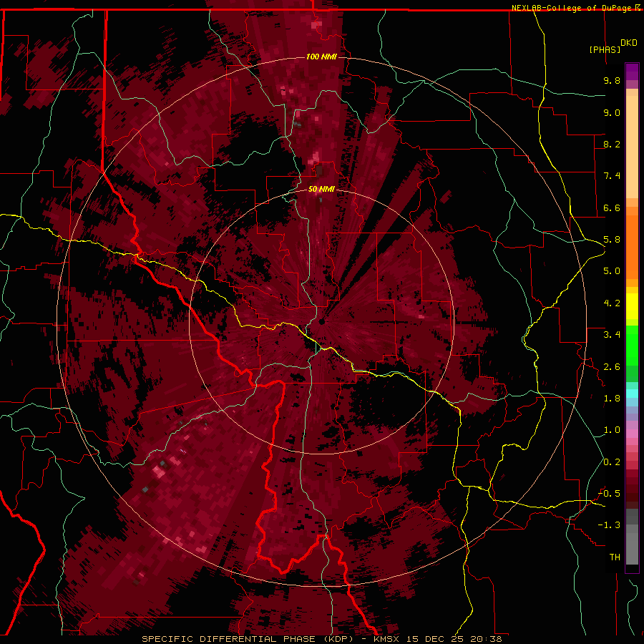Viewport: 644px width, 644px height.
Task: Click the 9.0 scale value
Action: coord(612,113)
